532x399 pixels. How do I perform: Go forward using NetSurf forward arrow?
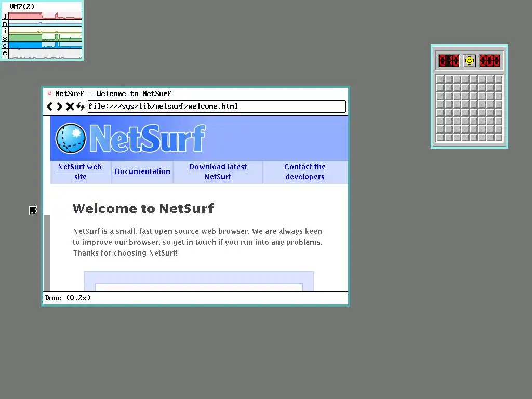point(59,107)
